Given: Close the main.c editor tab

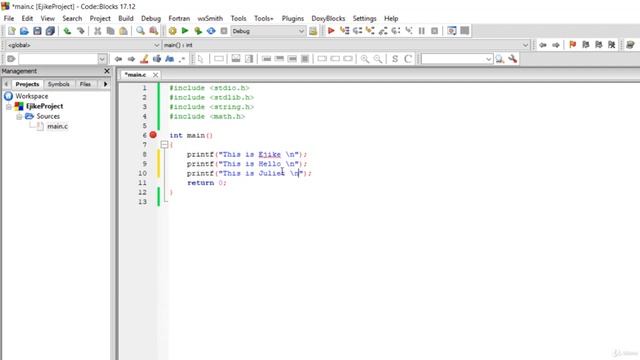Looking at the screenshot, I should pyautogui.click(x=156, y=75).
